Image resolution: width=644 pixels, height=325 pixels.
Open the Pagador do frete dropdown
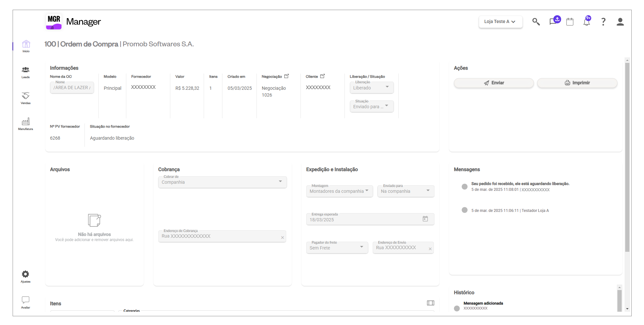337,248
